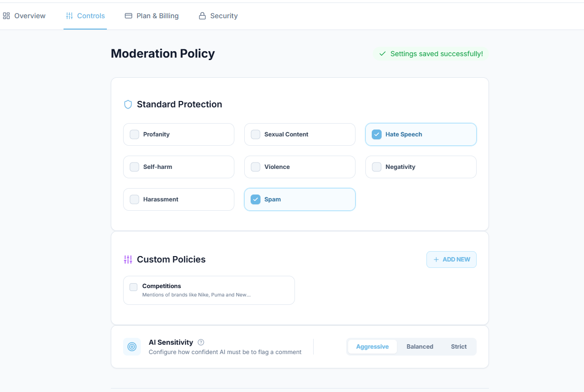584x392 pixels.
Task: Select Balanced AI sensitivity mode
Action: [x=420, y=347]
